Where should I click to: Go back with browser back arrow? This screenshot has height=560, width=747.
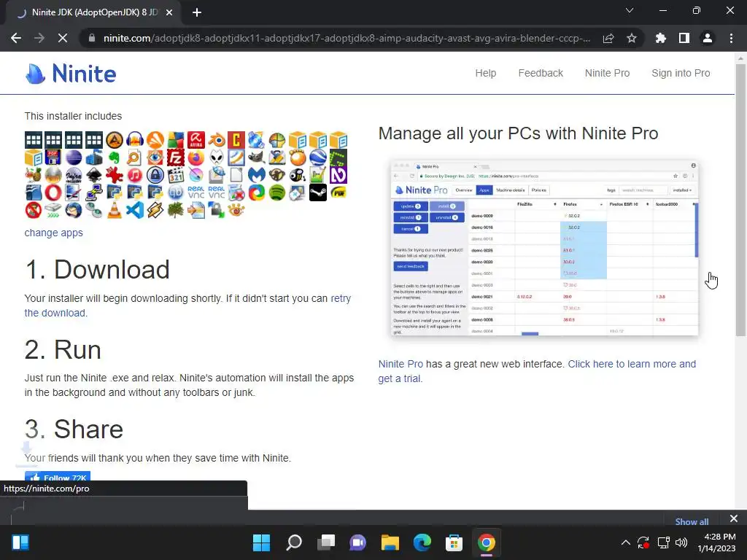click(x=16, y=38)
